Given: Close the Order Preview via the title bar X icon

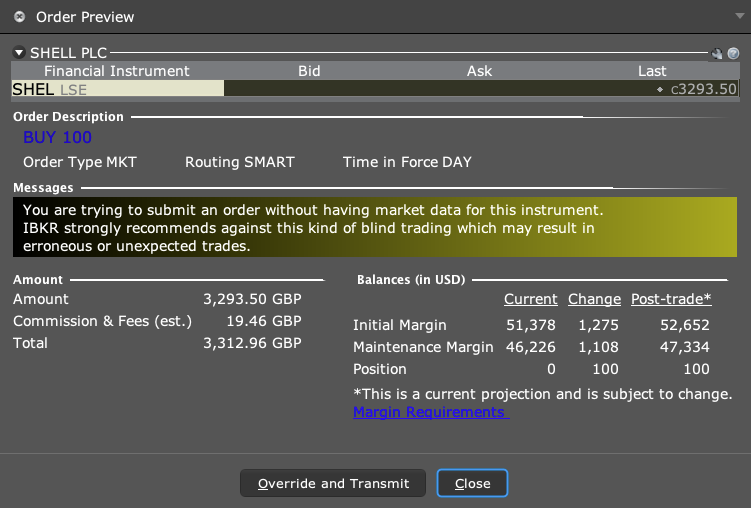Looking at the screenshot, I should pos(19,17).
